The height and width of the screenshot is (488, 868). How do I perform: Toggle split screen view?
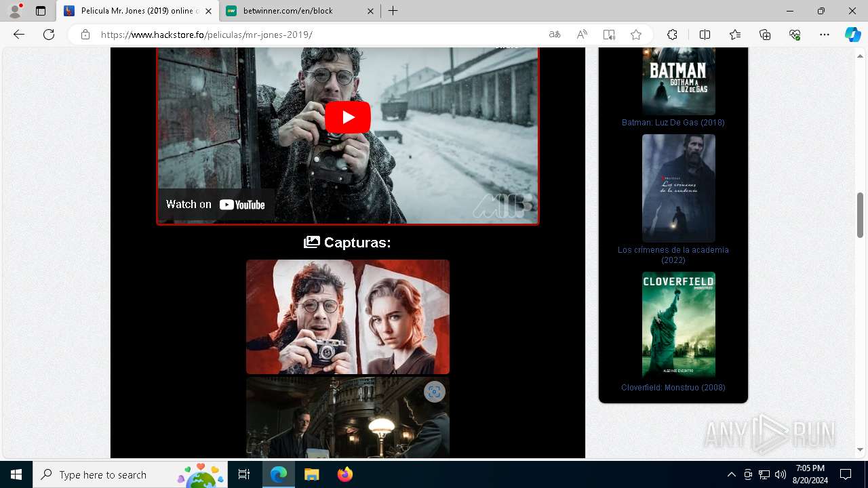(x=705, y=35)
